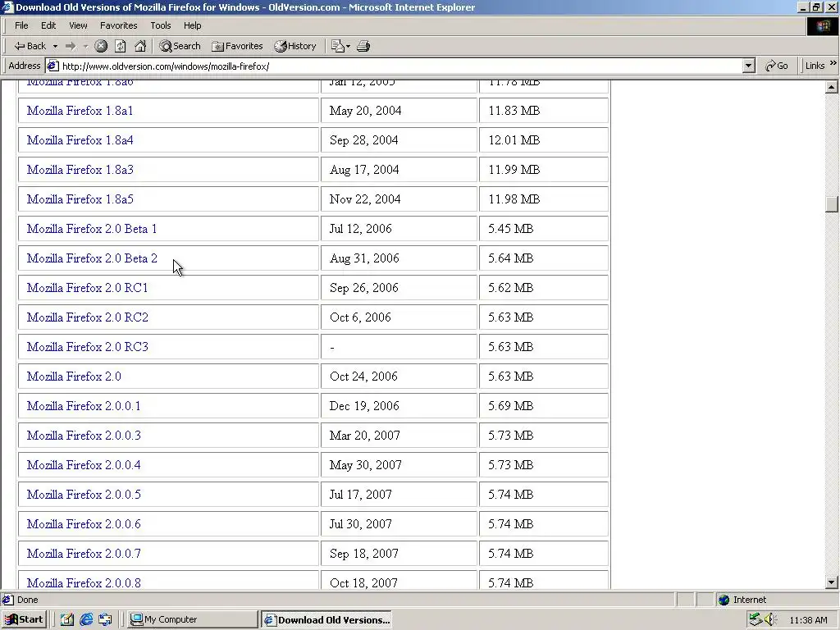Click the Mail toolbar icon
The image size is (840, 630).
pyautogui.click(x=337, y=46)
